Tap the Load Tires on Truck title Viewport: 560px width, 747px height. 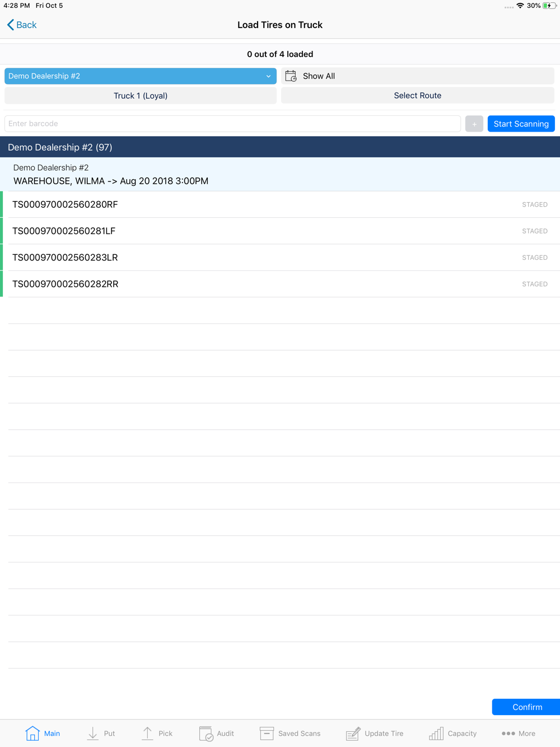(280, 25)
